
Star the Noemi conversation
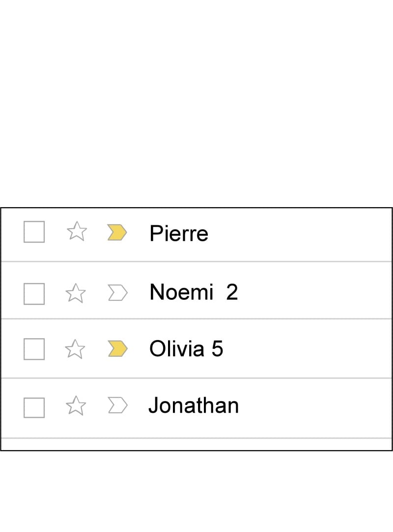(76, 293)
